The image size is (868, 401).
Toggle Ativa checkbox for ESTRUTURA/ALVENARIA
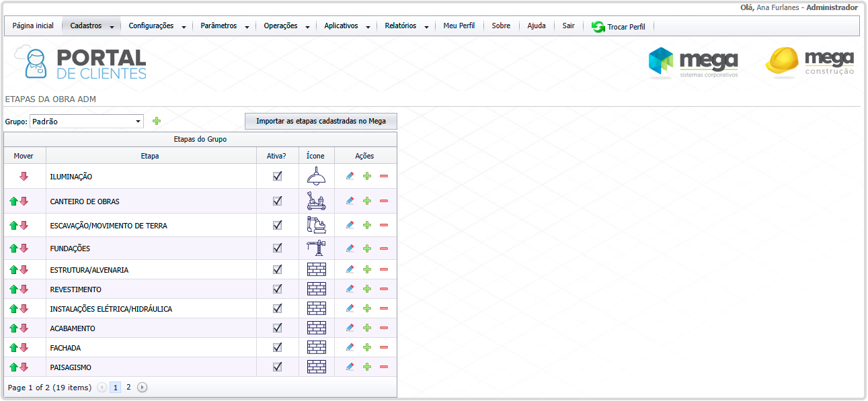click(x=277, y=269)
